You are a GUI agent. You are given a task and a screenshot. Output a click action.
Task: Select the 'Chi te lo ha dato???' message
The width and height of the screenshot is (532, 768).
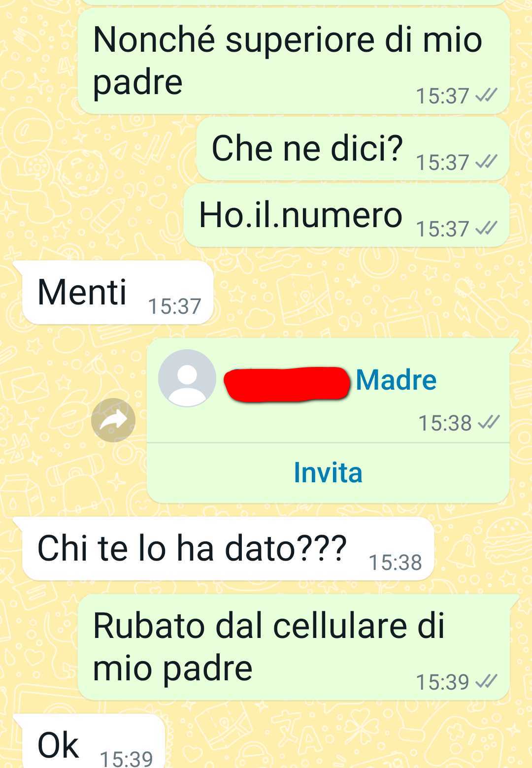coord(228,549)
